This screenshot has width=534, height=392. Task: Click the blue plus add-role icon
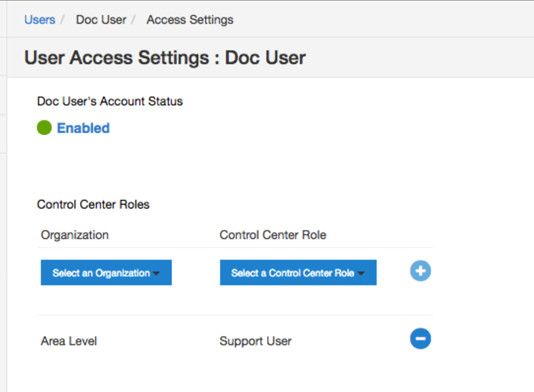(x=421, y=271)
